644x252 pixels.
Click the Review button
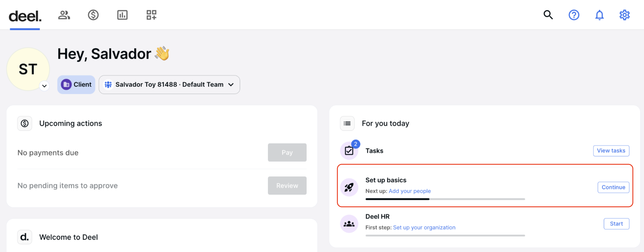(287, 186)
